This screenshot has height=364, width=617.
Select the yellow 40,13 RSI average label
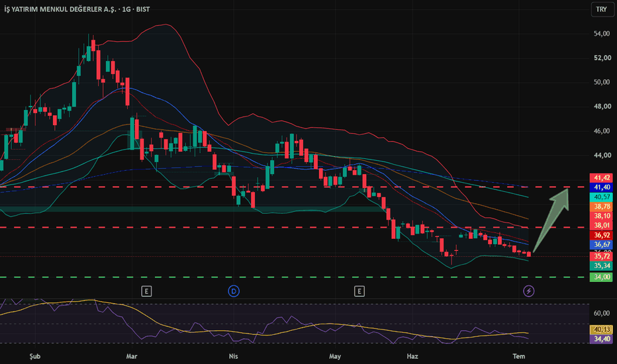coord(601,330)
